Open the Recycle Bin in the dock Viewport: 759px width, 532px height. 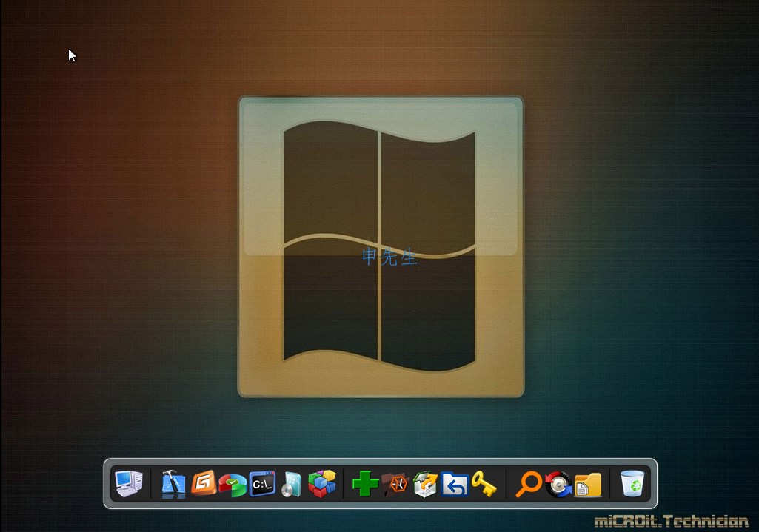(x=632, y=484)
